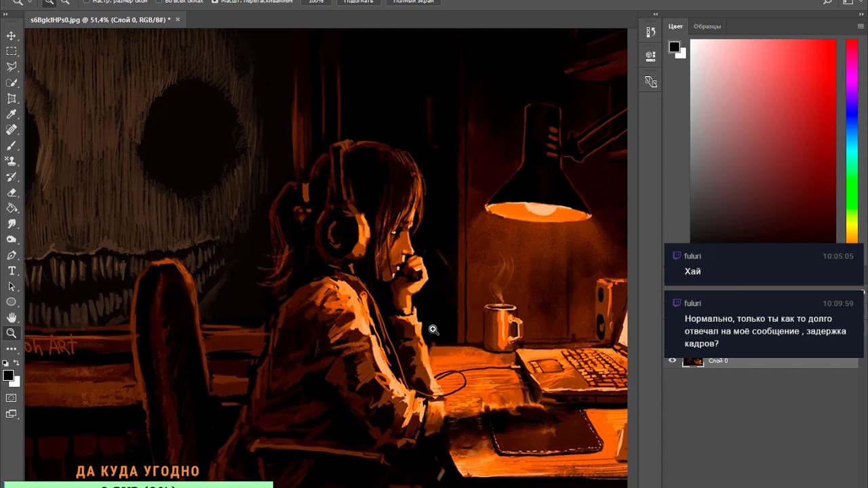
Task: Open the History panel icon
Action: [650, 32]
